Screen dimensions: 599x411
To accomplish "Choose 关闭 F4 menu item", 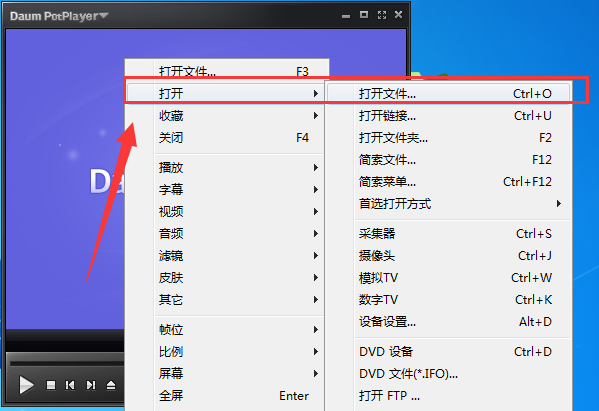I will pos(226,138).
